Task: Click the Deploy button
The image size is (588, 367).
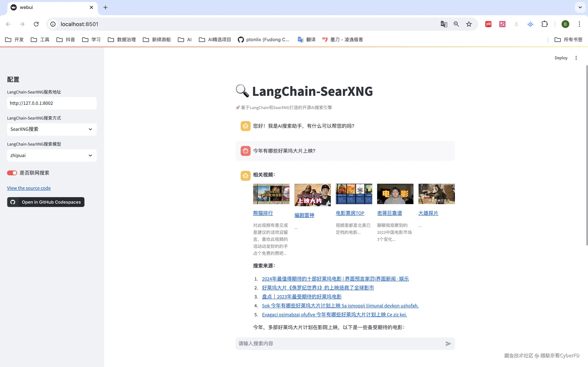Action: (561, 58)
